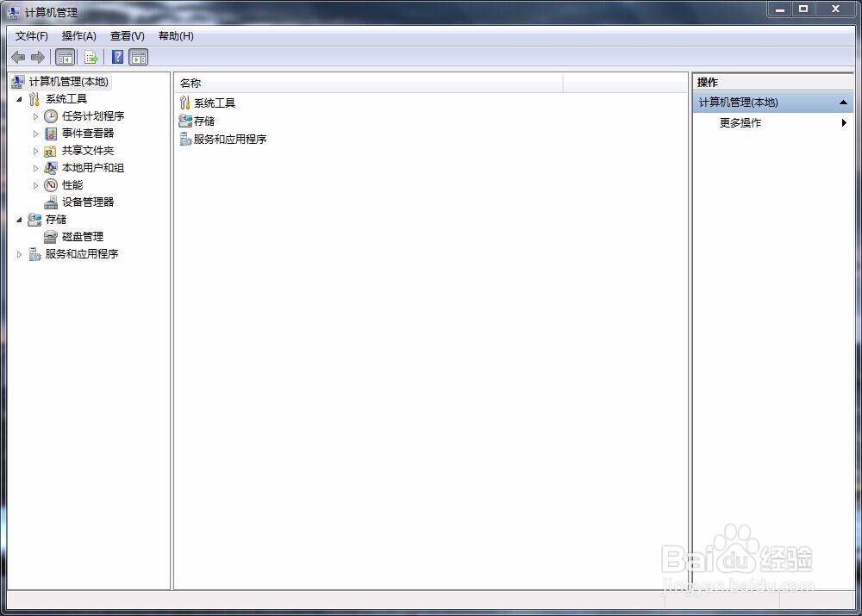
Task: Expand the 性能 node
Action: (35, 185)
